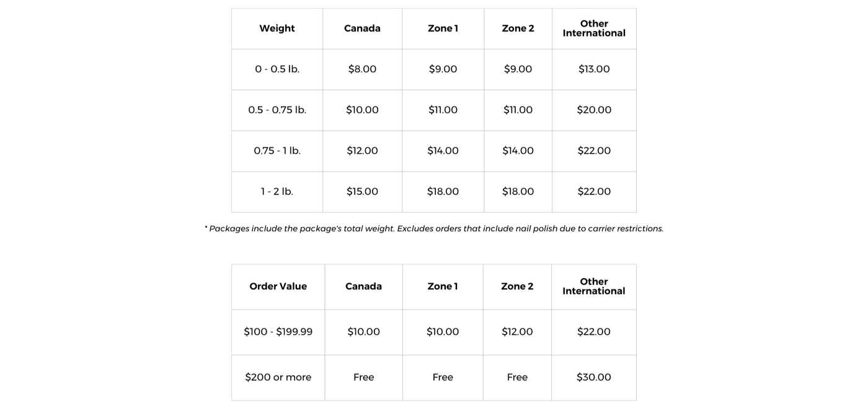The height and width of the screenshot is (409, 868).
Task: Click the Weight column header
Action: pyautogui.click(x=277, y=29)
